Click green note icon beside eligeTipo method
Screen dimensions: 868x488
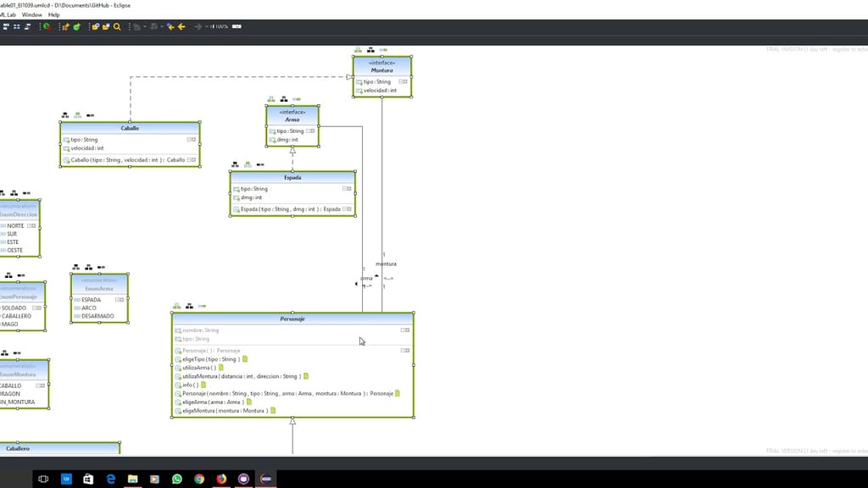245,359
